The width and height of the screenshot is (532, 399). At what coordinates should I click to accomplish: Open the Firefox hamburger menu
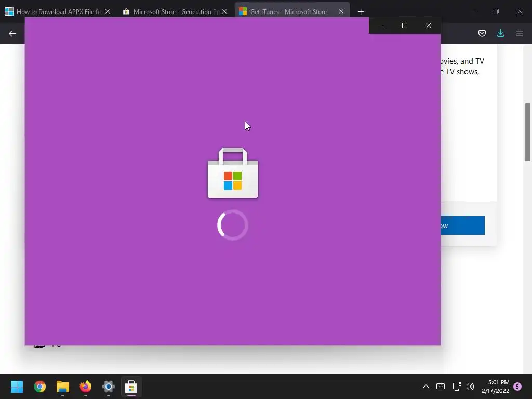point(520,33)
